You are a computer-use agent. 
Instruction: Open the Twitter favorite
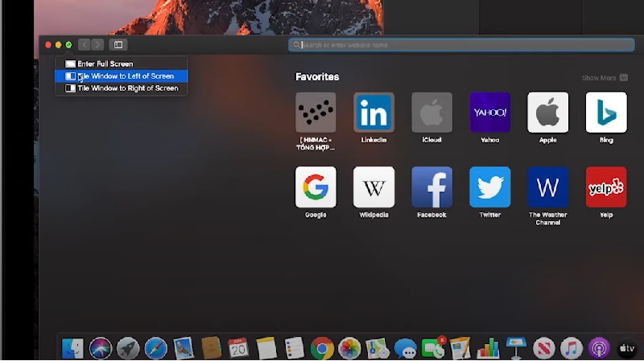[489, 187]
